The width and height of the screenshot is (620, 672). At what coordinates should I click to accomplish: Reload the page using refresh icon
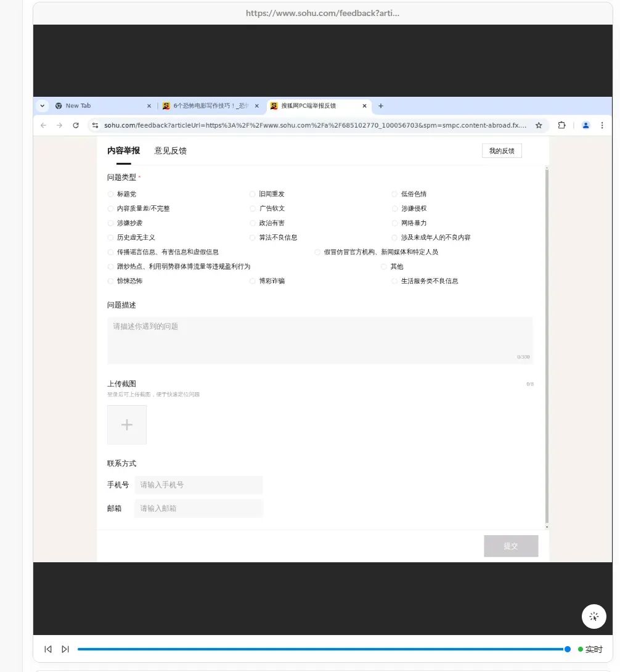pyautogui.click(x=76, y=125)
